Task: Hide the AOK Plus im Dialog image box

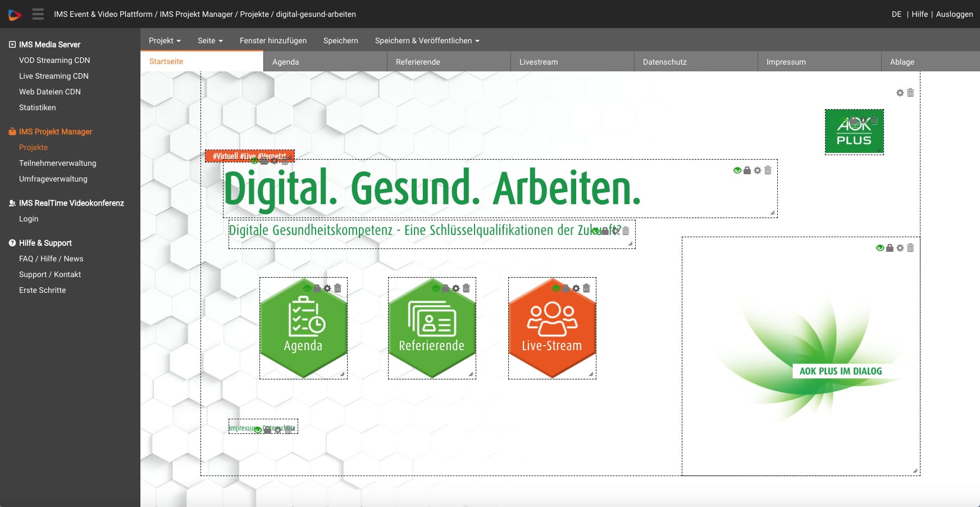Action: click(x=879, y=248)
